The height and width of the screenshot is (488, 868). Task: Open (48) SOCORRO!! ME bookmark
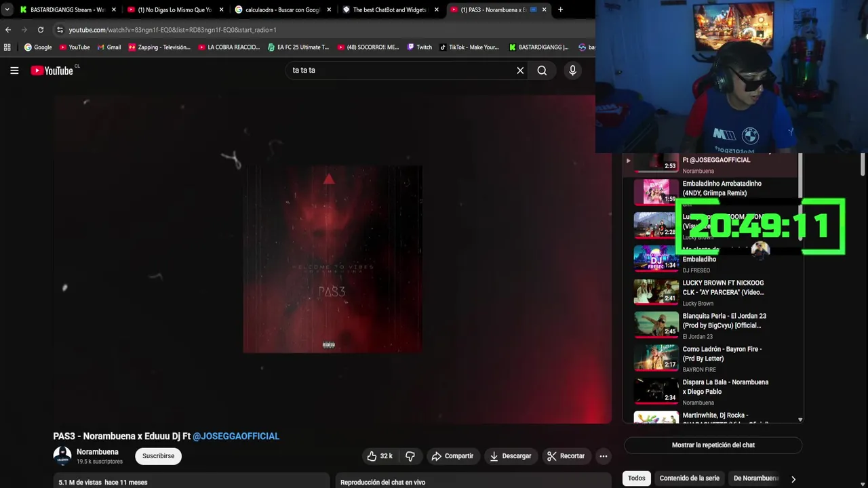click(368, 47)
